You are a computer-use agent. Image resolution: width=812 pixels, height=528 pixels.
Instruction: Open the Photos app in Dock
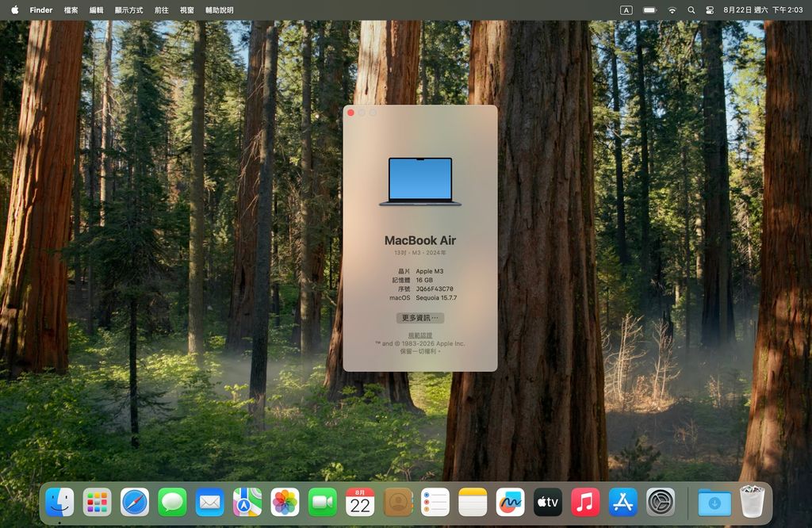pyautogui.click(x=285, y=502)
